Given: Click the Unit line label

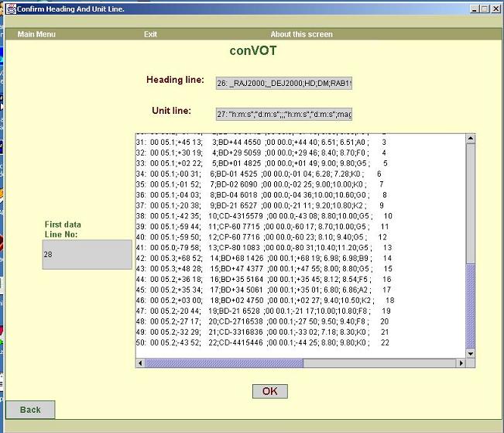Looking at the screenshot, I should pyautogui.click(x=171, y=111).
